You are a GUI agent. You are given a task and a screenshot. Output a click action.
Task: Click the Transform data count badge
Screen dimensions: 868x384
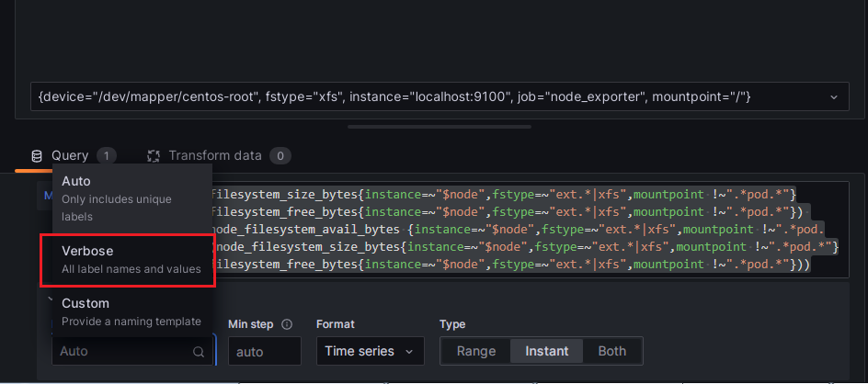pyautogui.click(x=280, y=156)
